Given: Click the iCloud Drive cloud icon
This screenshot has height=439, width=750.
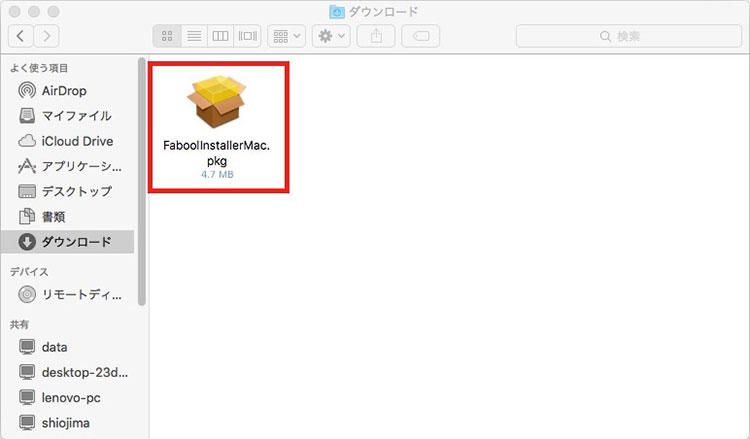Looking at the screenshot, I should pyautogui.click(x=27, y=141).
